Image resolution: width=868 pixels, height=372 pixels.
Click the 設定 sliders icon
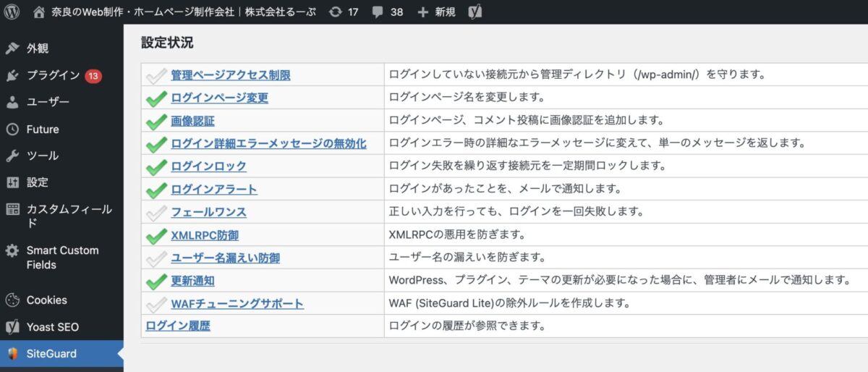pyautogui.click(x=12, y=182)
